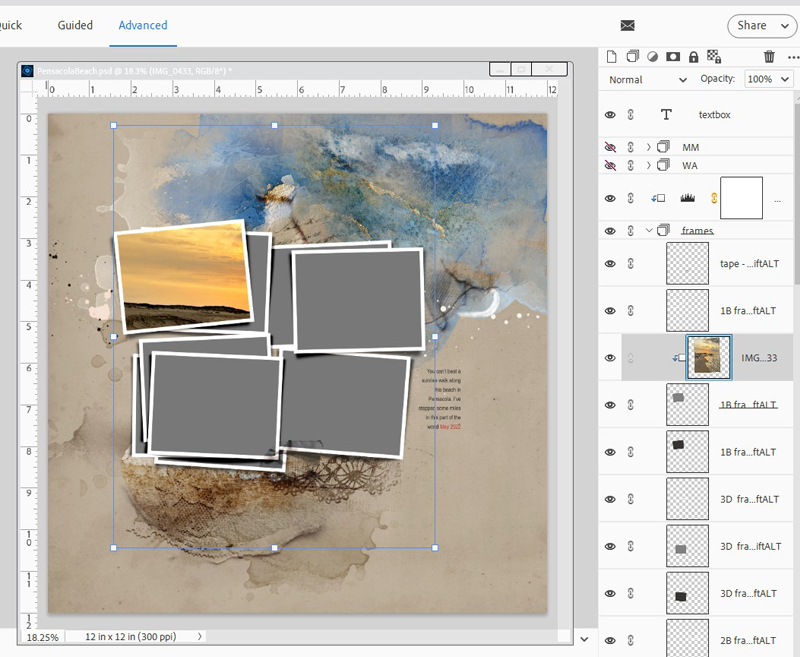
Task: Hide the tape layer
Action: 610,264
